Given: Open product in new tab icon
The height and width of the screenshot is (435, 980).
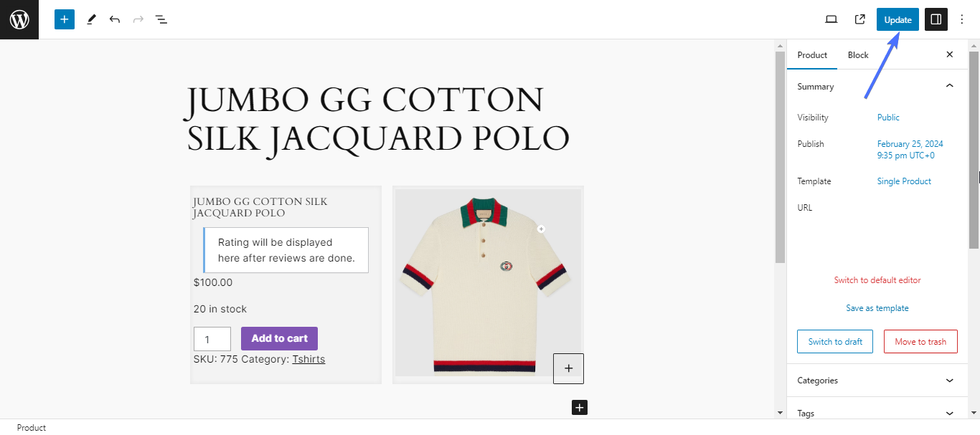Looking at the screenshot, I should 859,19.
